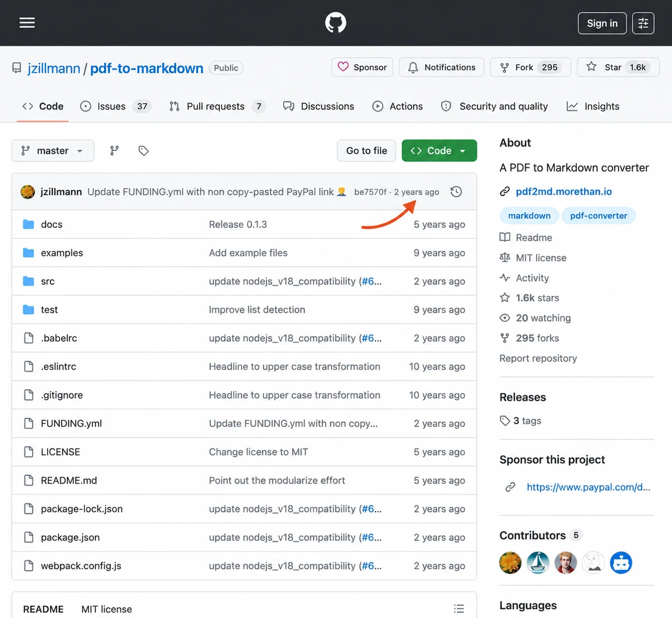This screenshot has height=618, width=672.
Task: Open the examples folder
Action: [x=62, y=253]
